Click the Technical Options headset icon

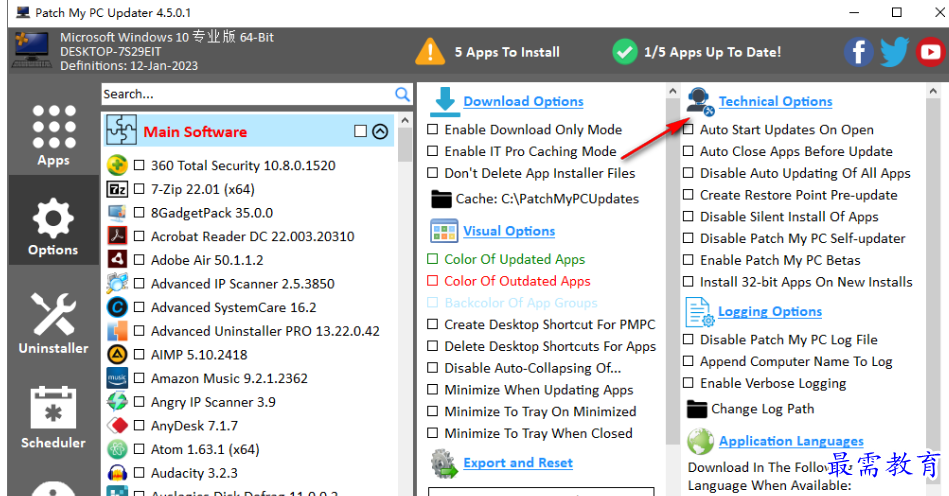700,101
